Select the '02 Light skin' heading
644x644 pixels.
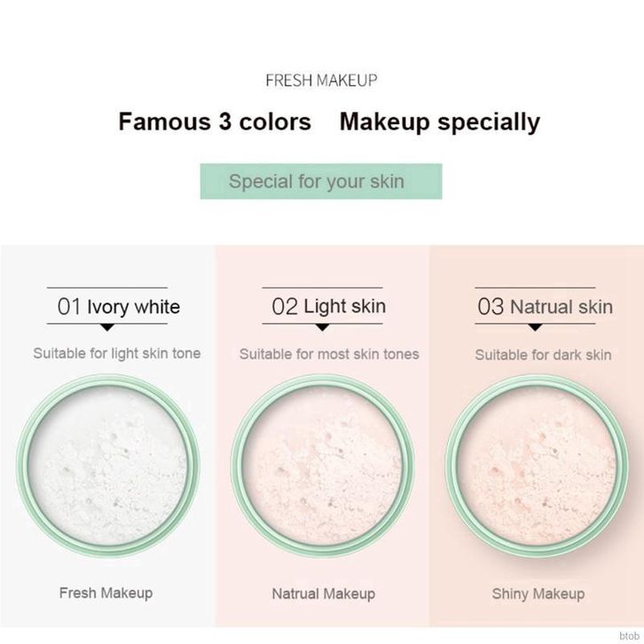[328, 306]
